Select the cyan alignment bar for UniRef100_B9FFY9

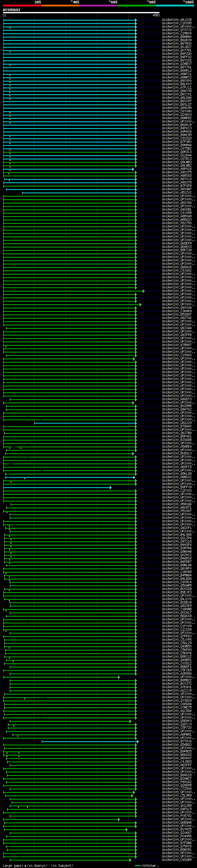click(57, 487)
